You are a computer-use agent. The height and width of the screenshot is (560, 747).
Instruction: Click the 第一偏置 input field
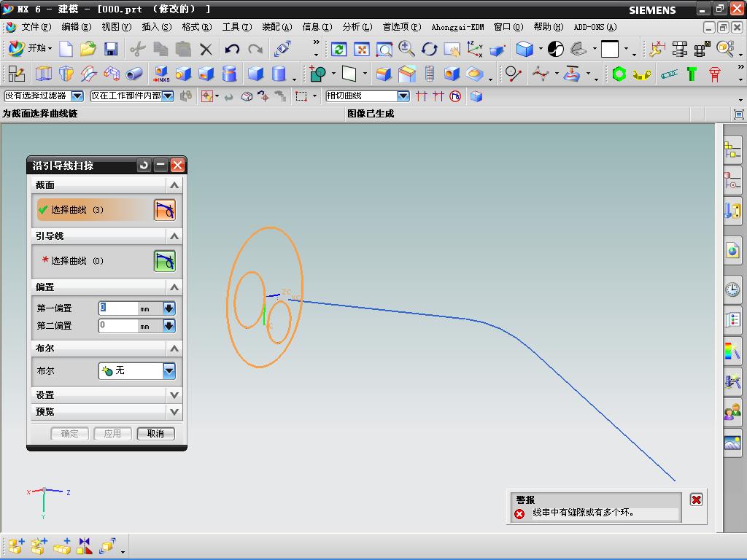pyautogui.click(x=118, y=308)
